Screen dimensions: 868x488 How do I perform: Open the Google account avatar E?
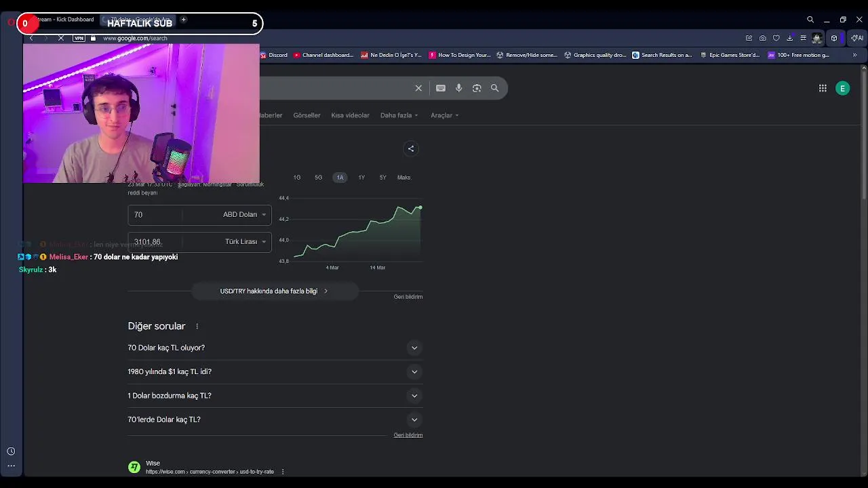[843, 88]
